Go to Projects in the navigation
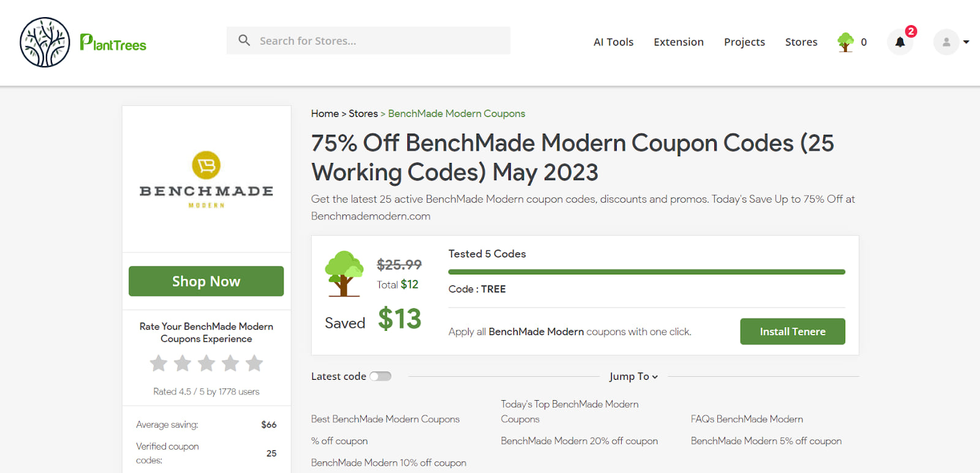The width and height of the screenshot is (980, 473). click(x=744, y=42)
